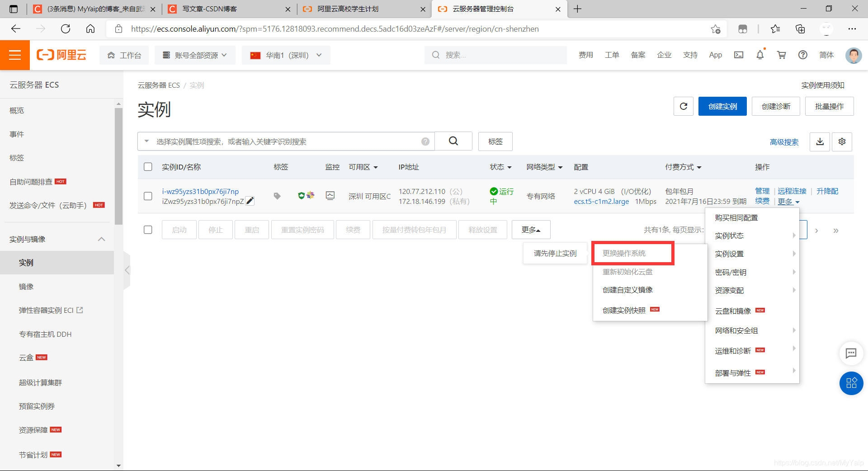
Task: Click the 批量操作 button
Action: click(829, 106)
